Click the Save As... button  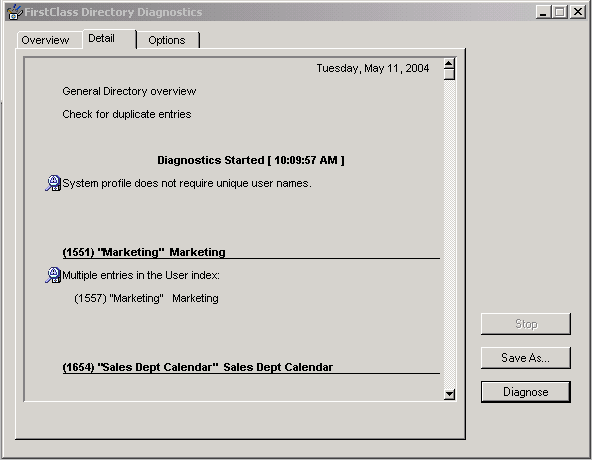[x=526, y=358]
